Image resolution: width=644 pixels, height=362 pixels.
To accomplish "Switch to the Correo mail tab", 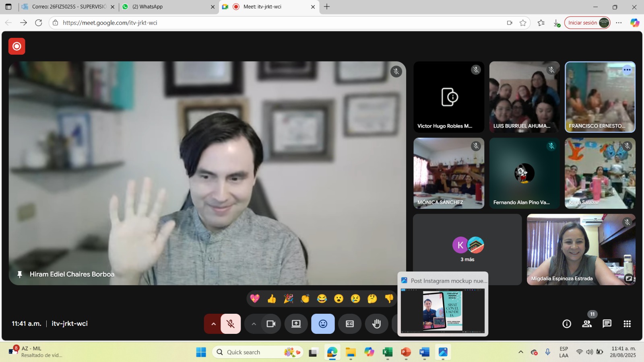I will coord(68,7).
